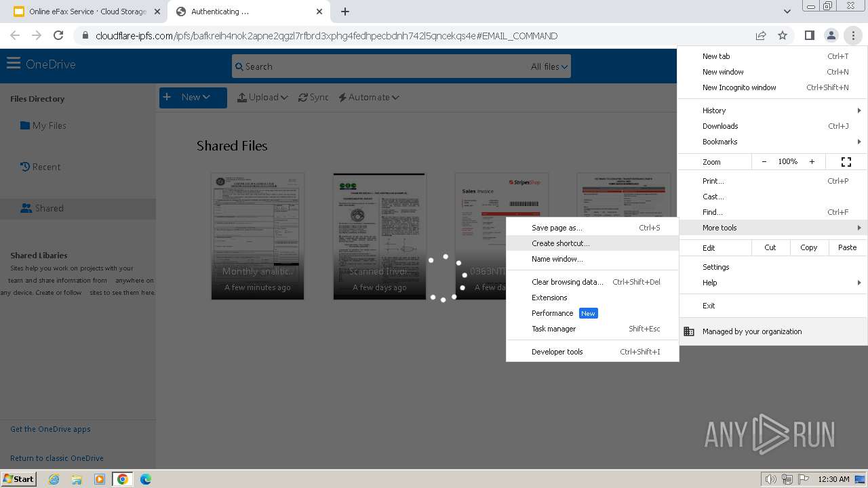Open Recent in sidebar
Viewport: 868px width, 488px height.
[41, 167]
